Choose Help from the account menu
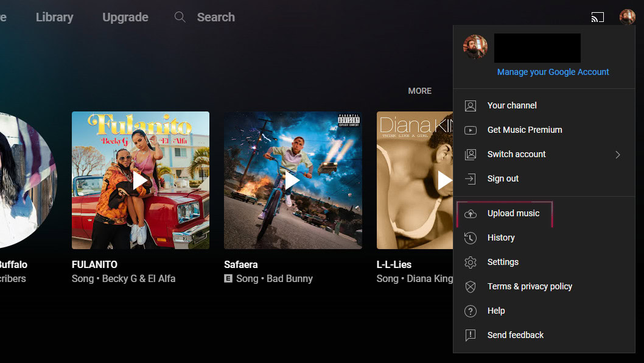 click(544, 311)
